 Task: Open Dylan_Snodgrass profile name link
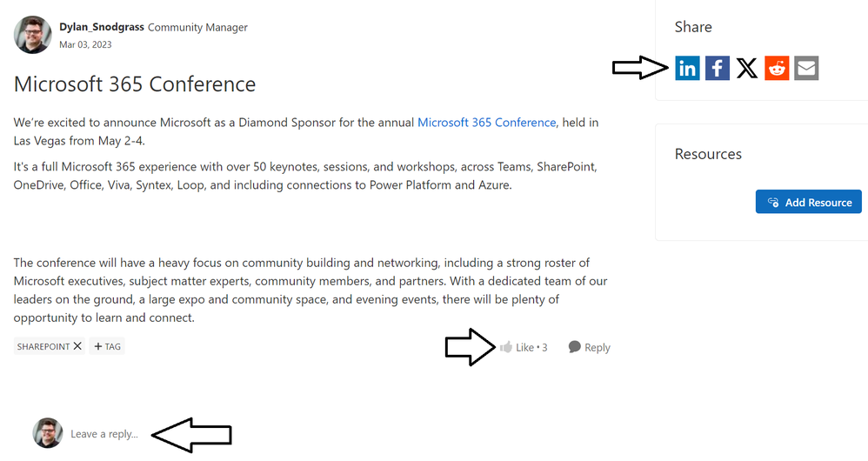pos(101,27)
